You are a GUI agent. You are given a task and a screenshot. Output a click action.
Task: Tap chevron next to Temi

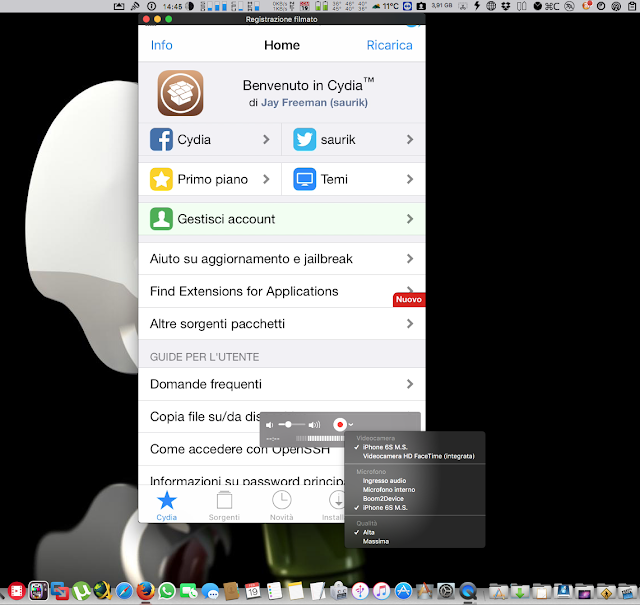(x=410, y=179)
